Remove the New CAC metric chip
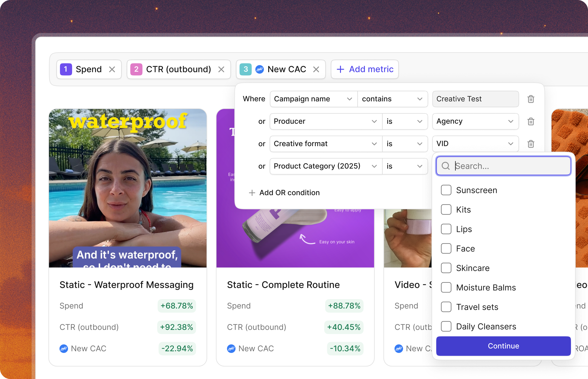This screenshot has height=379, width=588. coord(316,69)
